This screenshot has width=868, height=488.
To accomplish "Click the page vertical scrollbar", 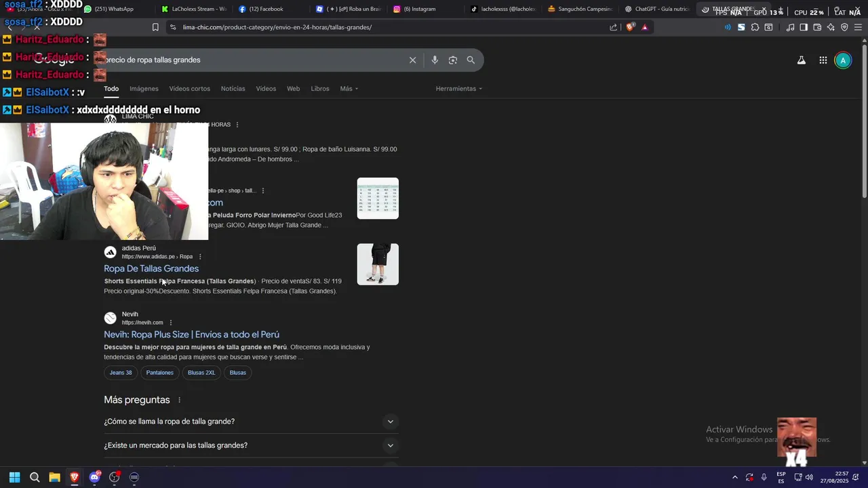I will click(864, 251).
